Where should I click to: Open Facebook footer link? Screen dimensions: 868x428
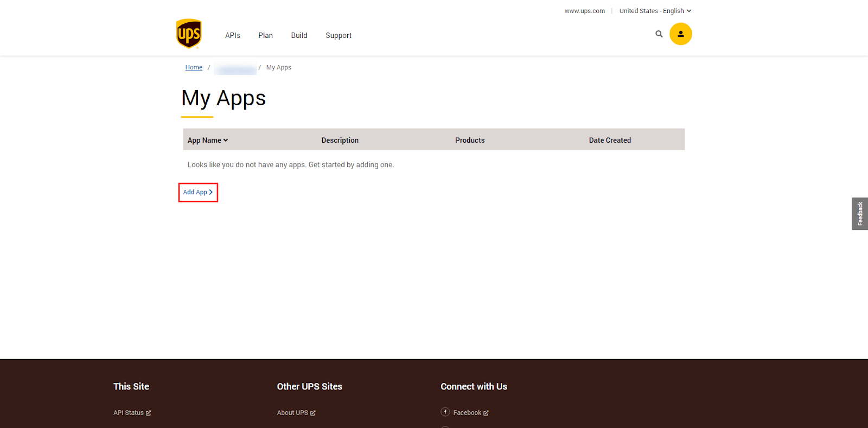pyautogui.click(x=471, y=413)
